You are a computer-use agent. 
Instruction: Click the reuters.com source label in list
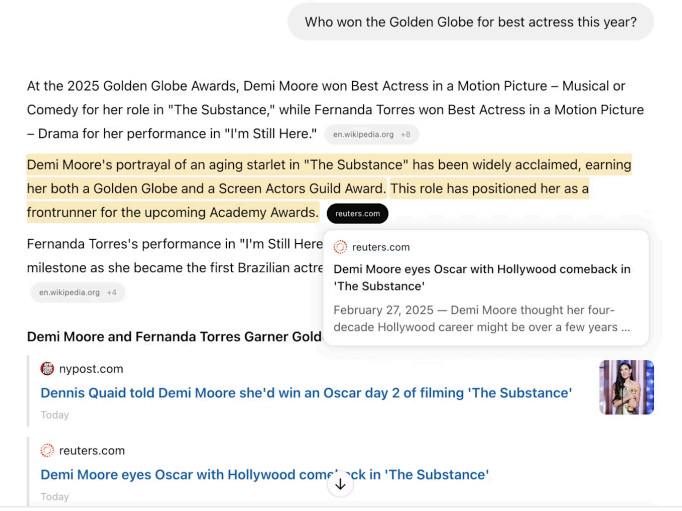coord(92,451)
